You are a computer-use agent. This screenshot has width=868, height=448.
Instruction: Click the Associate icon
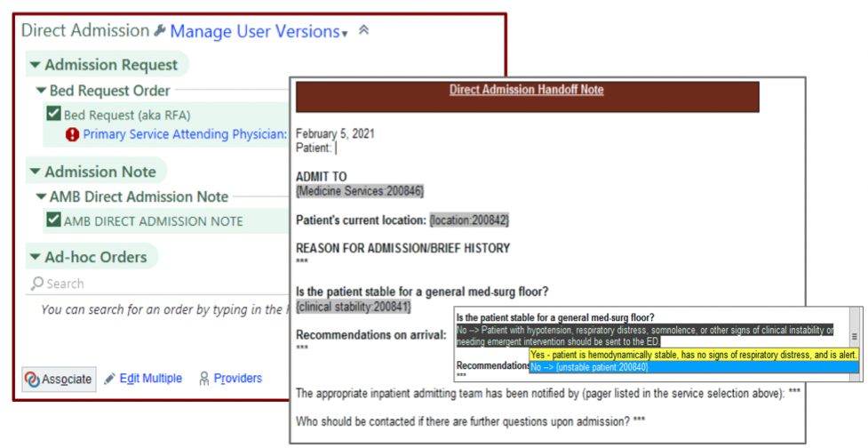[x=34, y=380]
